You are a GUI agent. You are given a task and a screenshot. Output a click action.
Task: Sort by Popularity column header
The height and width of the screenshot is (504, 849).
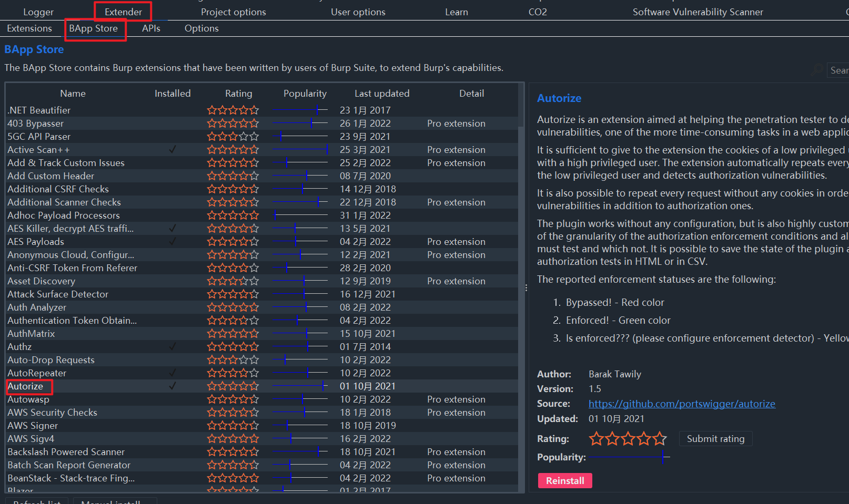click(x=305, y=93)
